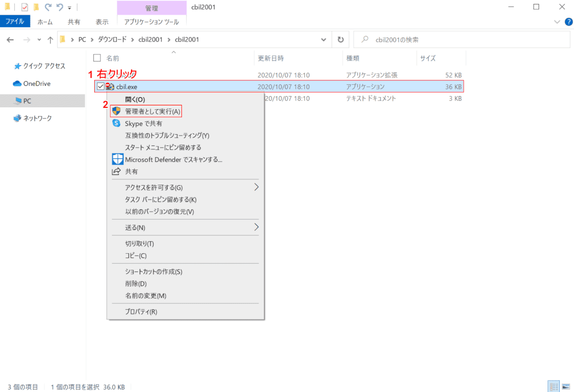
Task: Expand アクセスを許可する(G) submenu
Action: 185,188
